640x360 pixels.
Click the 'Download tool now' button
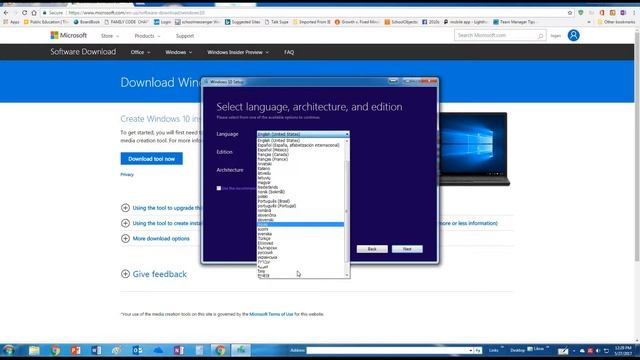[x=151, y=159]
